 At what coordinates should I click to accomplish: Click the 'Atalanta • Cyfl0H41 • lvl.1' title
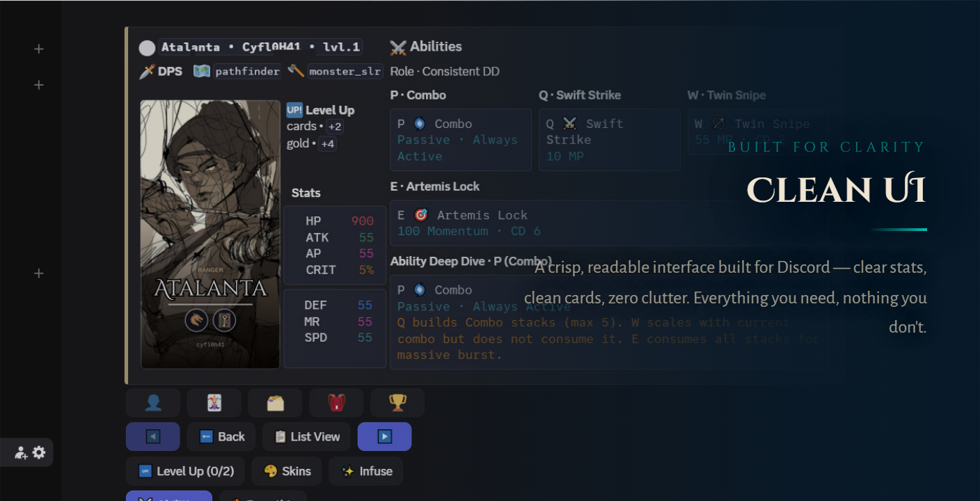click(x=260, y=47)
